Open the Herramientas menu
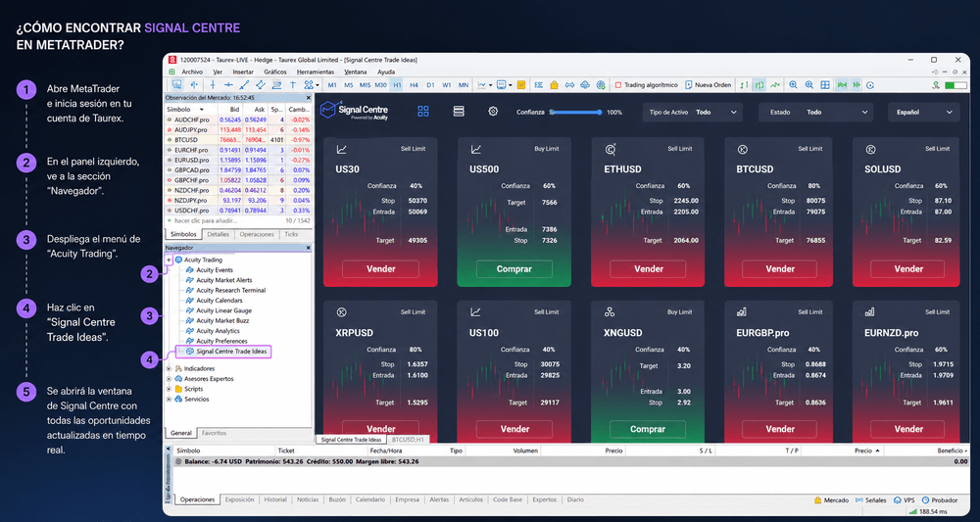980x522 pixels. (317, 71)
